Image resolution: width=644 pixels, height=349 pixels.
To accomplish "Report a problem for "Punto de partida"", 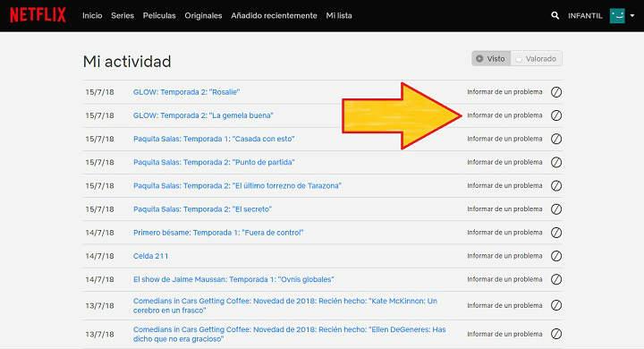I will click(x=504, y=162).
